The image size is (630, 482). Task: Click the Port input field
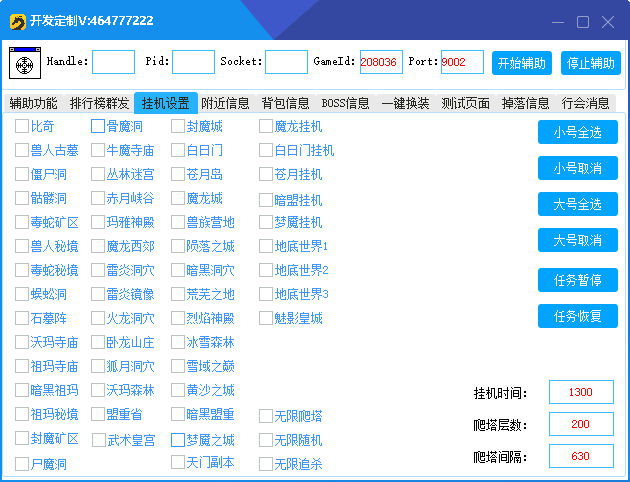click(x=462, y=62)
